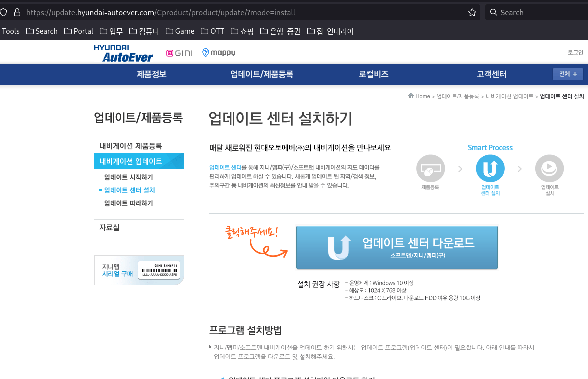
Task: Click the site lock padlock icon
Action: (x=17, y=12)
